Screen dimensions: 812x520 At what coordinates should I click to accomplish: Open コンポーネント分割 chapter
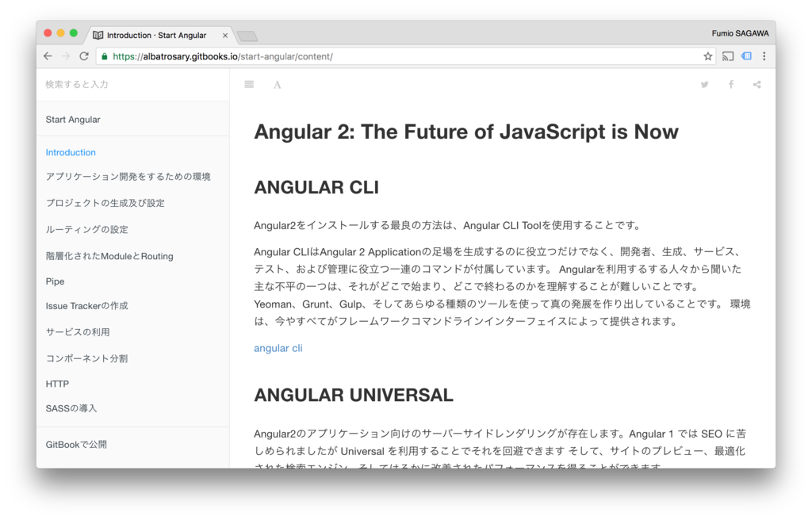(x=86, y=358)
